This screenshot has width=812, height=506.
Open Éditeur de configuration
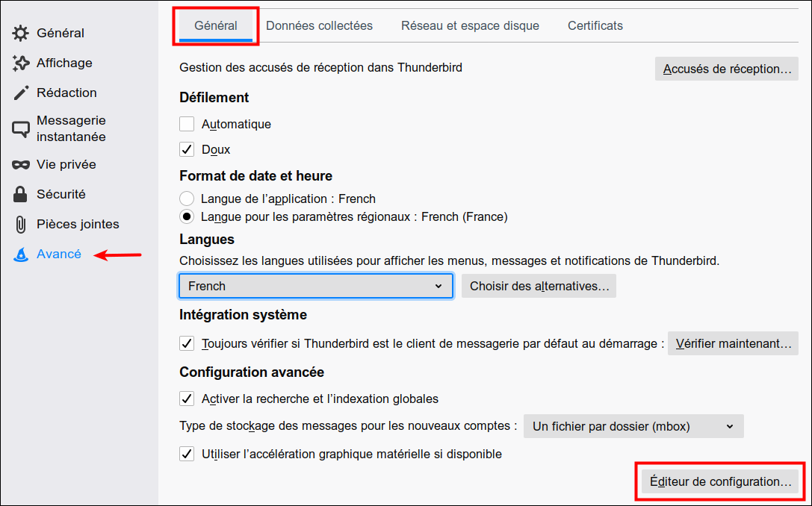tap(720, 482)
